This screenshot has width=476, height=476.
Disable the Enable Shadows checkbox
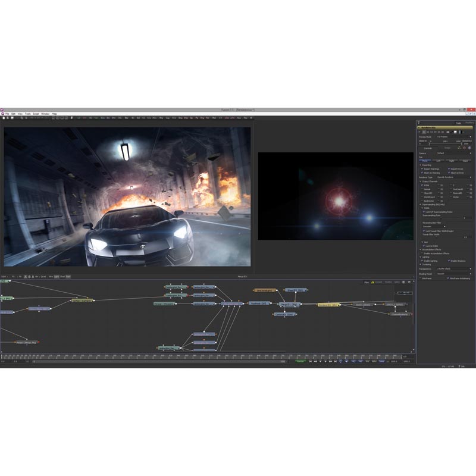[x=449, y=261]
